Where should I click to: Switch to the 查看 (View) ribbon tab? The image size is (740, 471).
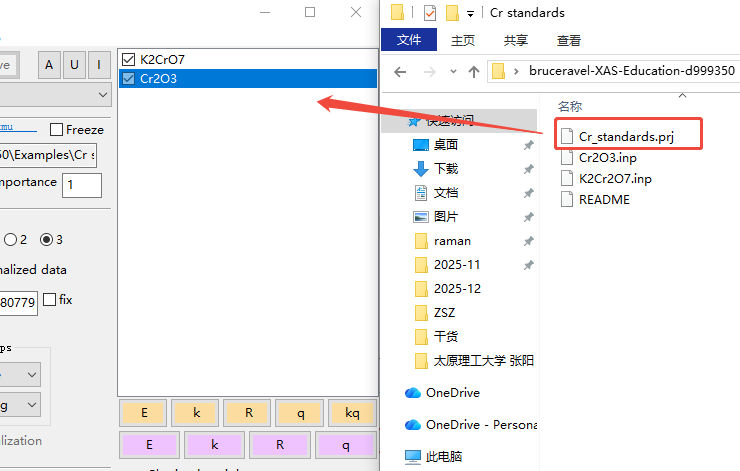(x=568, y=40)
